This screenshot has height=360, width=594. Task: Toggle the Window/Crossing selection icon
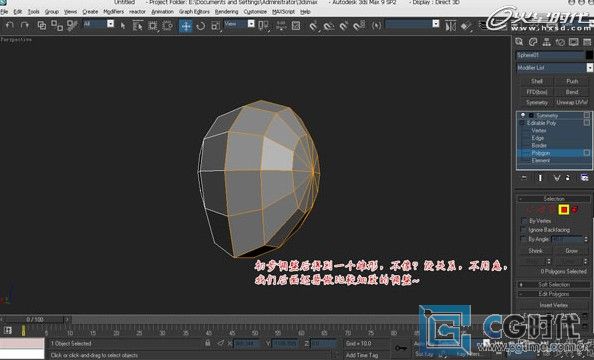[x=167, y=25]
